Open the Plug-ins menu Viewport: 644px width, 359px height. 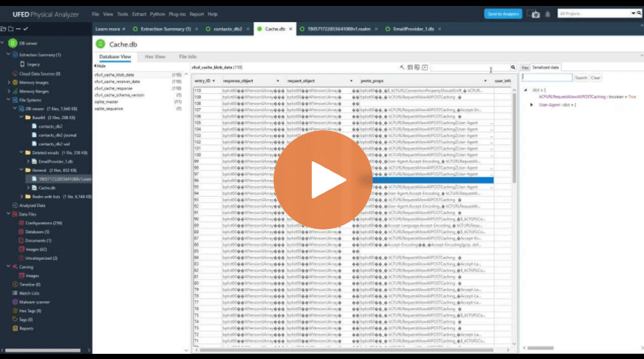point(177,14)
